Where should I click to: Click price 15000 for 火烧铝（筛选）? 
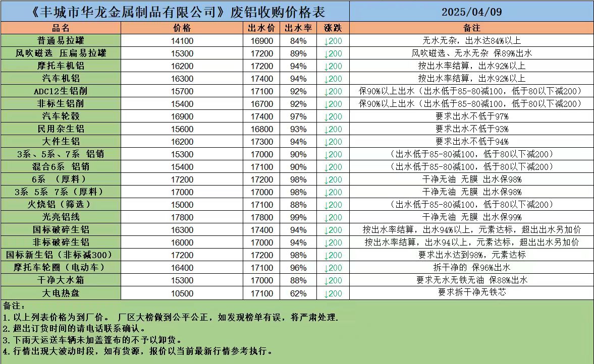[x=182, y=205]
